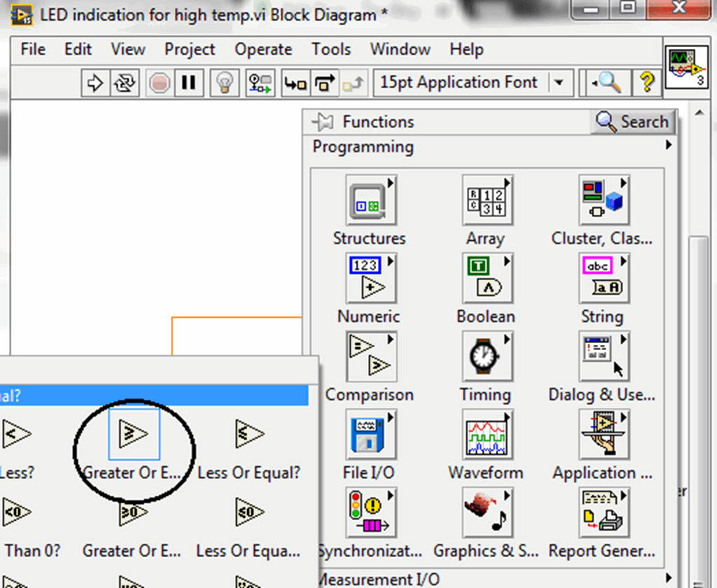Abort execution with the stop button
This screenshot has height=588, width=717.
(159, 83)
